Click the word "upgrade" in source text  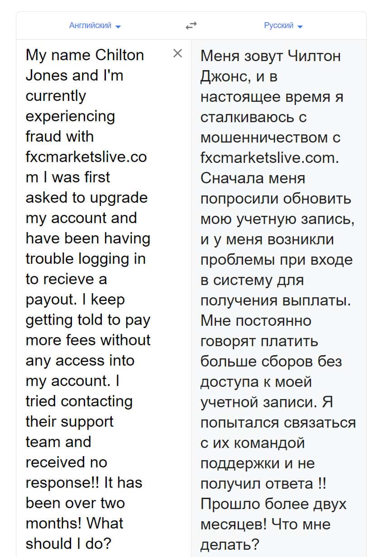click(119, 198)
